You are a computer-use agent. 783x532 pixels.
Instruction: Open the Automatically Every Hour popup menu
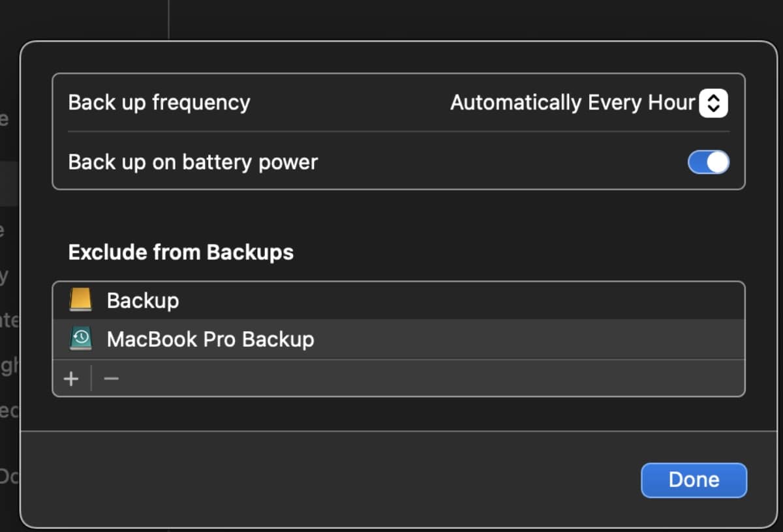(572, 103)
